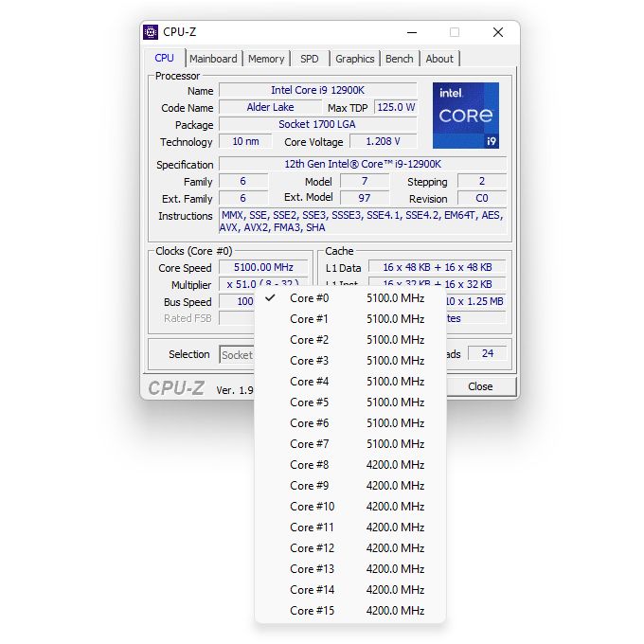Open the Socket selection dropdown
Viewport: 644px width, 644px height.
pos(238,355)
